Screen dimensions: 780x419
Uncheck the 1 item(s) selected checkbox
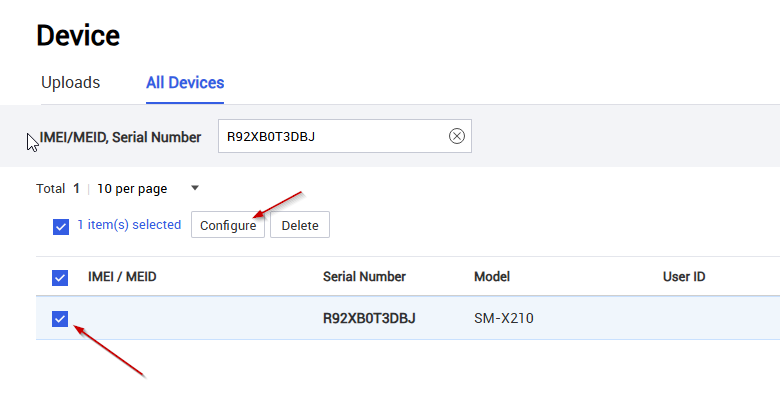[61, 226]
